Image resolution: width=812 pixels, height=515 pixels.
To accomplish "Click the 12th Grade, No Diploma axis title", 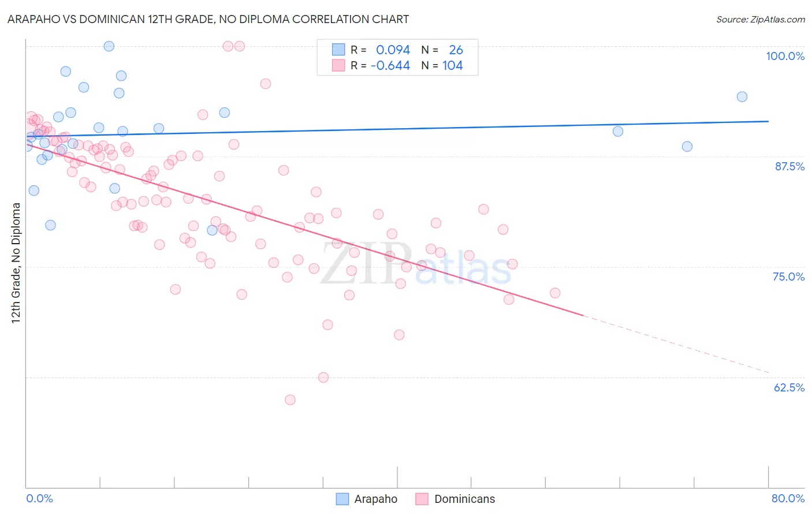I will coord(16,263).
